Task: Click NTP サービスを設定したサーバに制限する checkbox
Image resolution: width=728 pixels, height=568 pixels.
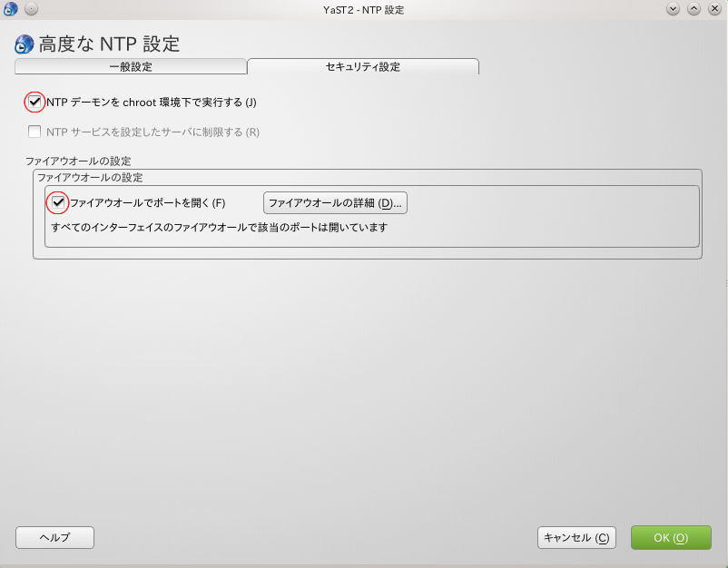Action: coord(34,132)
